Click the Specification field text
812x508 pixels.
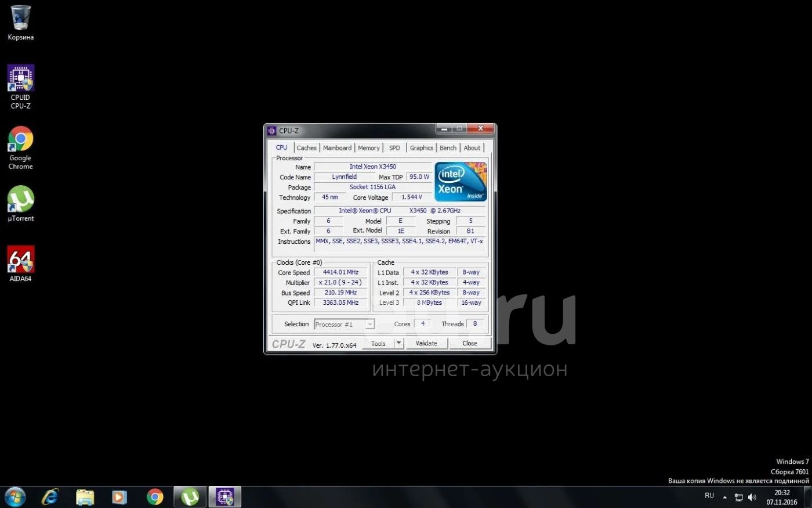click(400, 211)
